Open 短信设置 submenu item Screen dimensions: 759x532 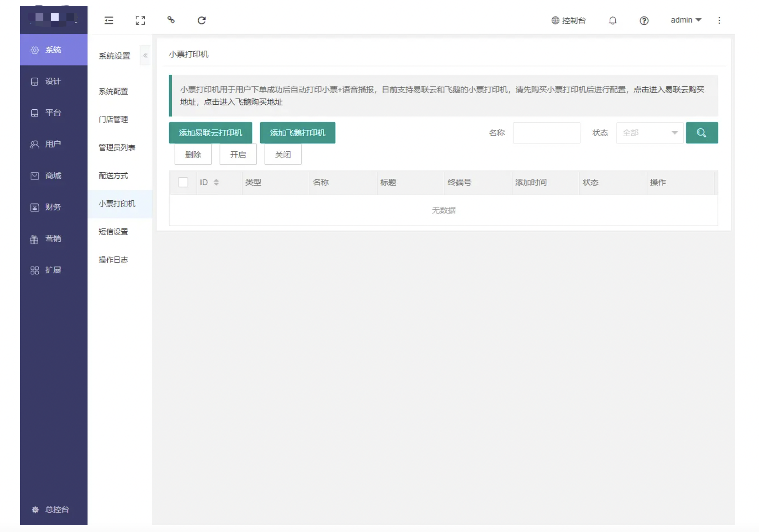coord(120,232)
